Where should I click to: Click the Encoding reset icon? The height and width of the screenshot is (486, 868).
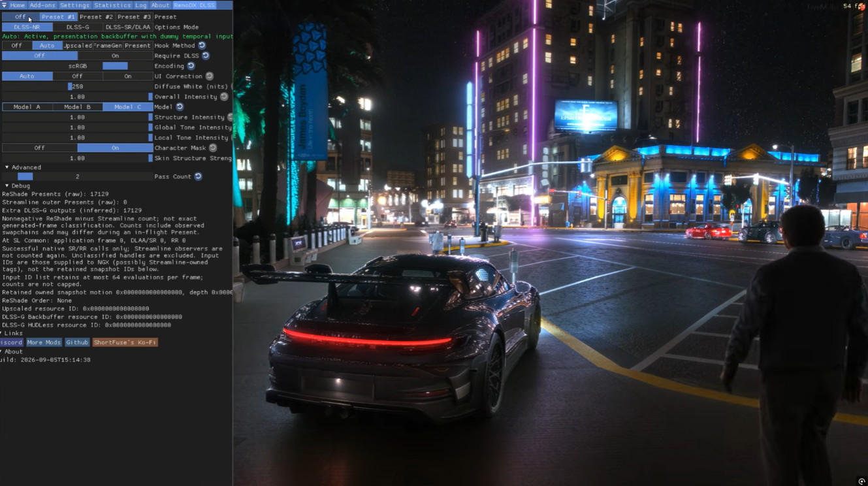[191, 66]
